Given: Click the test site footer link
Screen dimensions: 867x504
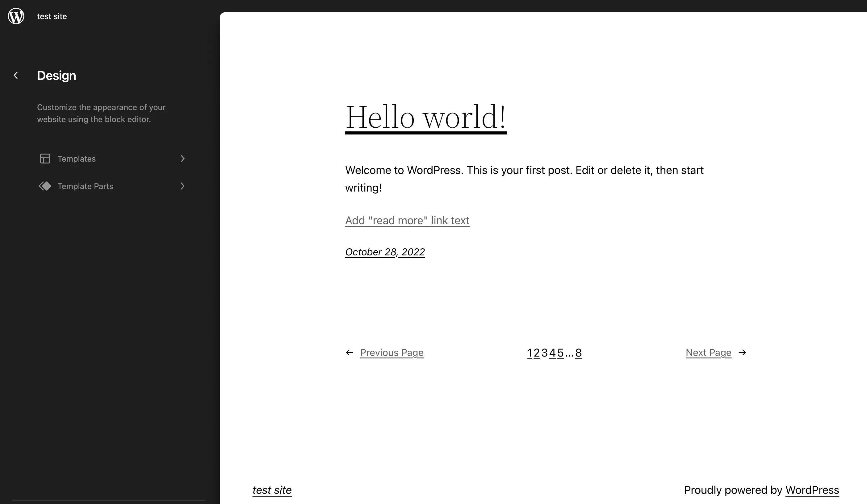Looking at the screenshot, I should (x=271, y=490).
